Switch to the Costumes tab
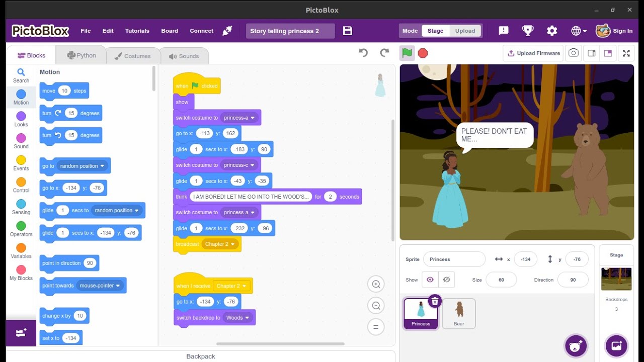This screenshot has width=644, height=362. pos(132,56)
